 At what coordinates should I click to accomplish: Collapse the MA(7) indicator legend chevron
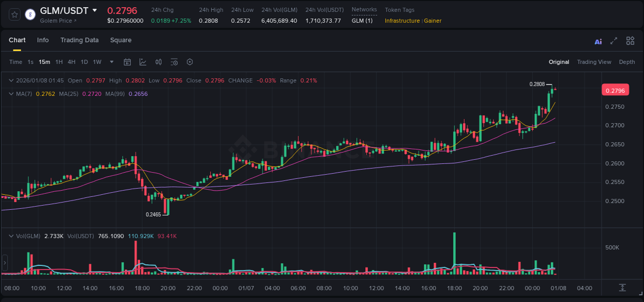tap(11, 94)
